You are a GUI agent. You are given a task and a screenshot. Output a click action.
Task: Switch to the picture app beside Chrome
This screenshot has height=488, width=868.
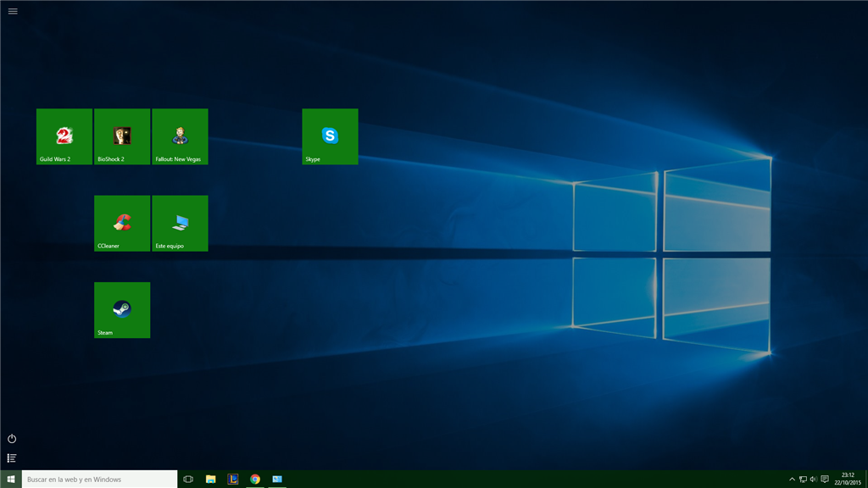(x=277, y=480)
